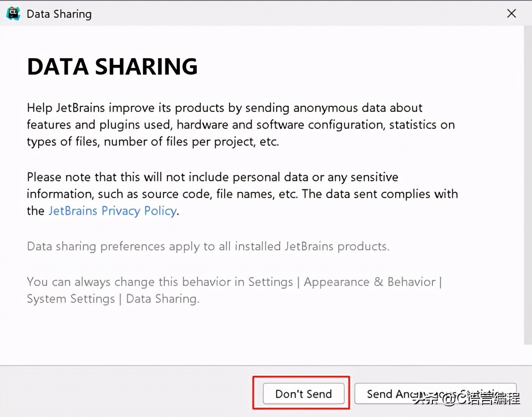This screenshot has height=417, width=532.
Task: Click empty title bar area beside the title
Action: click(x=290, y=14)
